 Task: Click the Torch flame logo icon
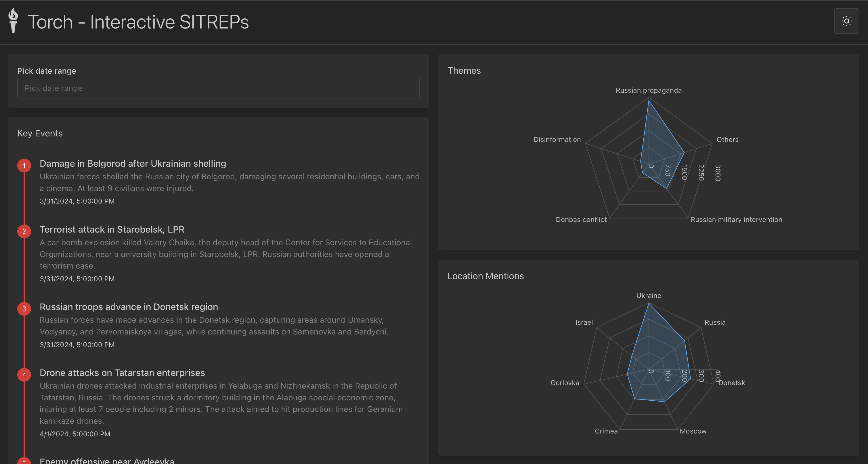13,20
